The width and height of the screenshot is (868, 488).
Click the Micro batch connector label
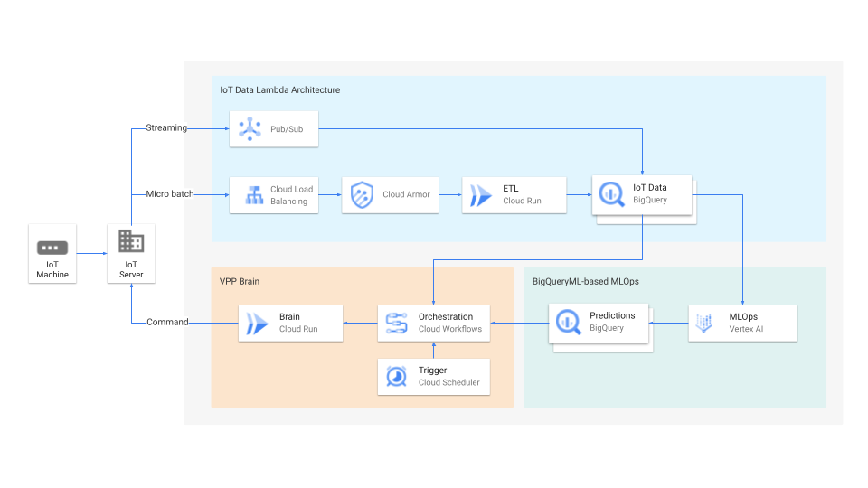coord(170,194)
